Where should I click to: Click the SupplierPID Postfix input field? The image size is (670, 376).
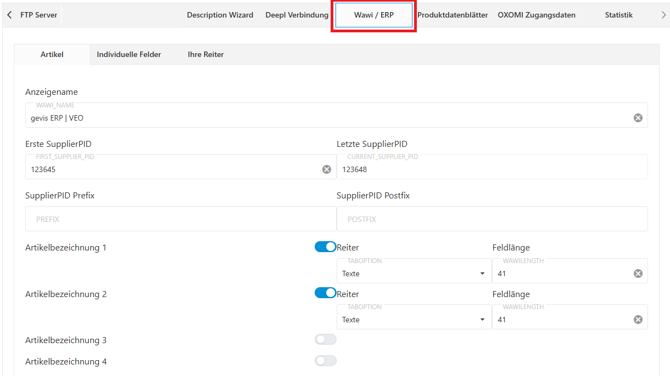pos(492,219)
